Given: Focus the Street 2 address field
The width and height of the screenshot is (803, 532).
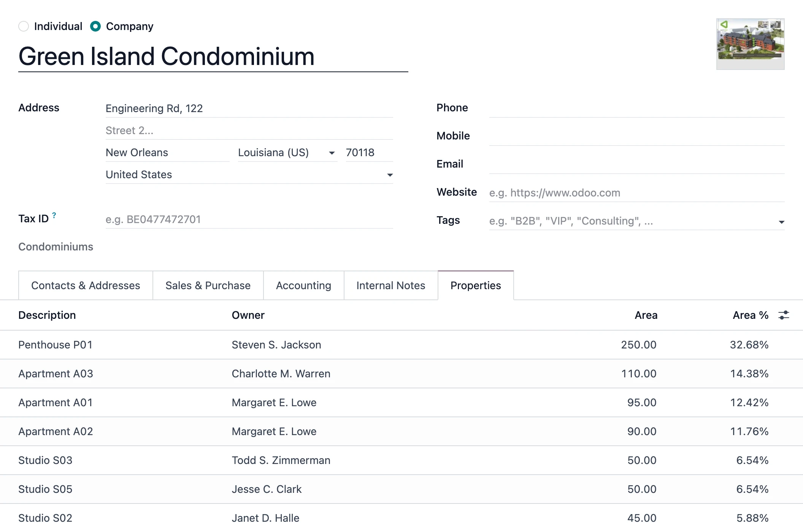Looking at the screenshot, I should pos(249,130).
